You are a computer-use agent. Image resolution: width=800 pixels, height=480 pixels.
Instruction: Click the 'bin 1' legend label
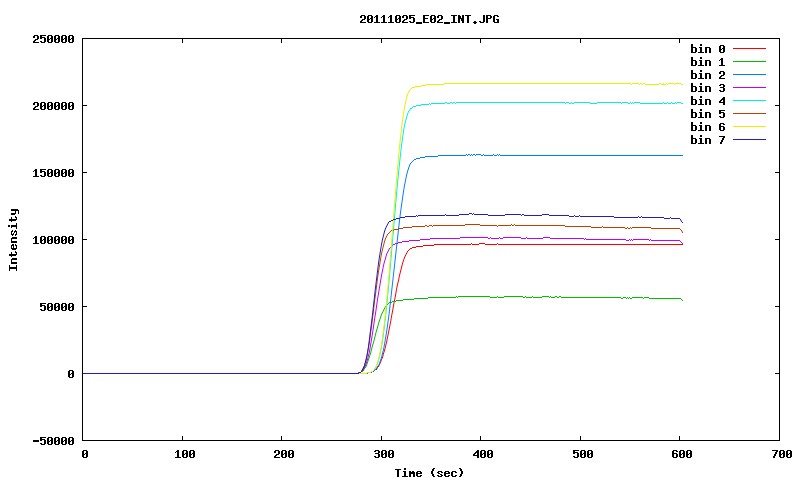click(x=708, y=62)
